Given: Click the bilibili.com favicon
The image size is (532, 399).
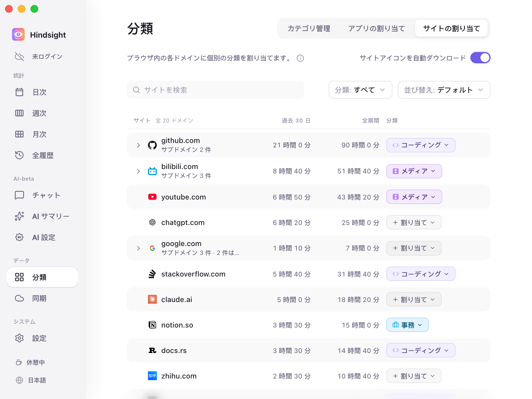Looking at the screenshot, I should click(x=152, y=171).
